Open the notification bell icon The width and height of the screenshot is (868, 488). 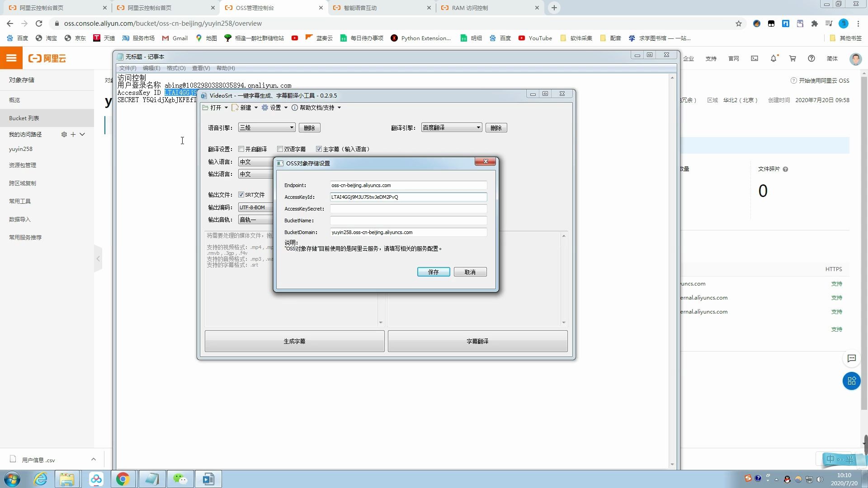pos(774,58)
